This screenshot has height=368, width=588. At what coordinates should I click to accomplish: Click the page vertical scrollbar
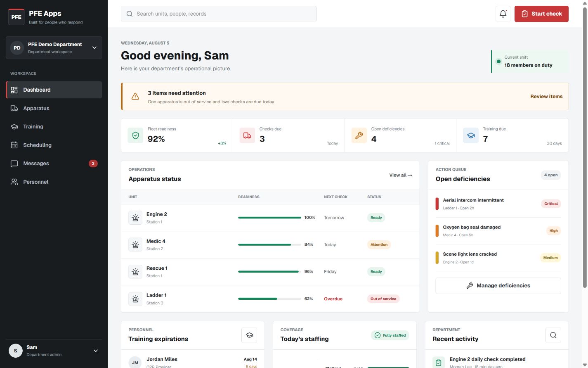pos(584,147)
